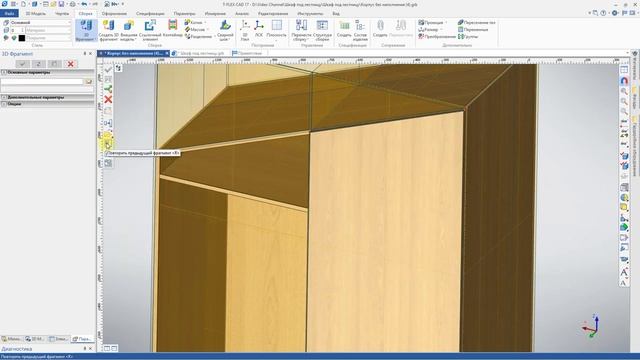
Task: Click the 3D Узел tool
Action: (245, 31)
